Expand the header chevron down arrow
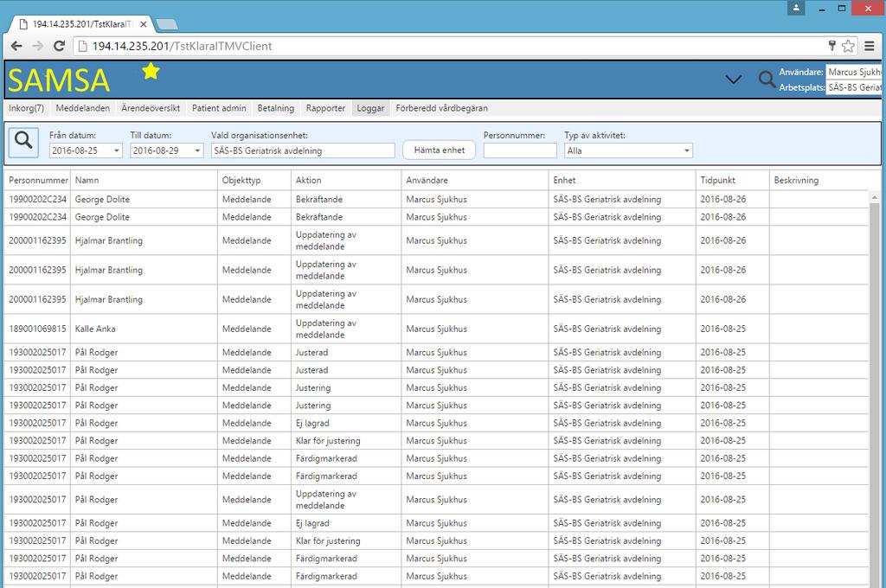The image size is (886, 588). pos(734,80)
